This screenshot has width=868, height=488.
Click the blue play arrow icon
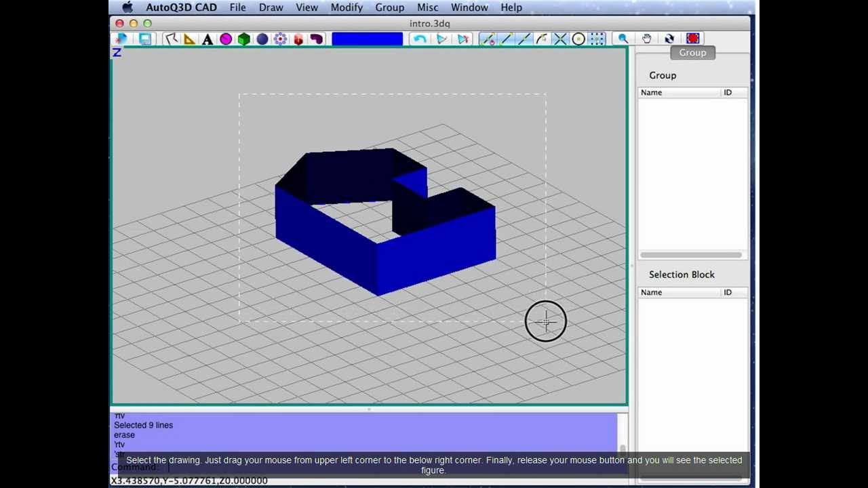tap(441, 39)
